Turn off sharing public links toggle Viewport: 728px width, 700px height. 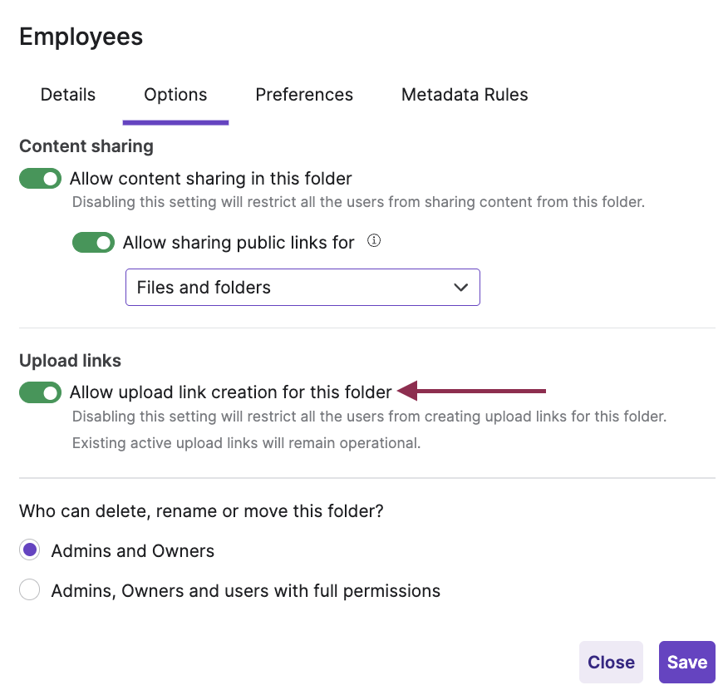tap(94, 243)
